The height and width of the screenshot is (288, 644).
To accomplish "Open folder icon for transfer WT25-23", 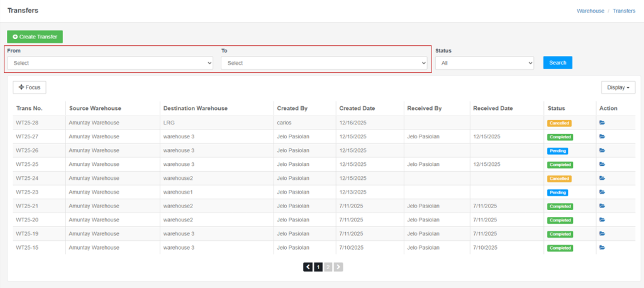I will 602,192.
